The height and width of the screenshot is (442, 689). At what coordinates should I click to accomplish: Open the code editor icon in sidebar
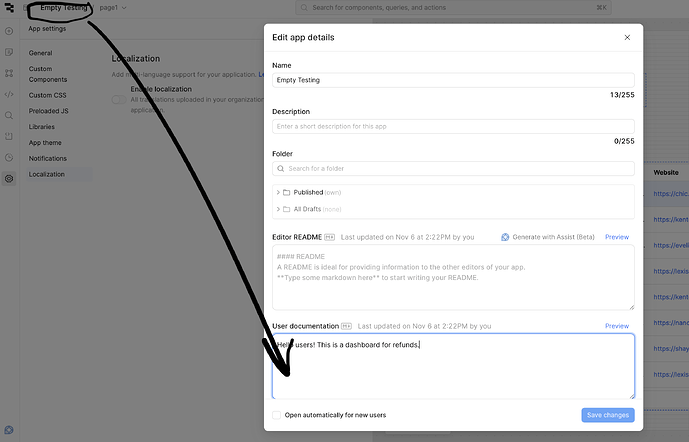[9, 94]
